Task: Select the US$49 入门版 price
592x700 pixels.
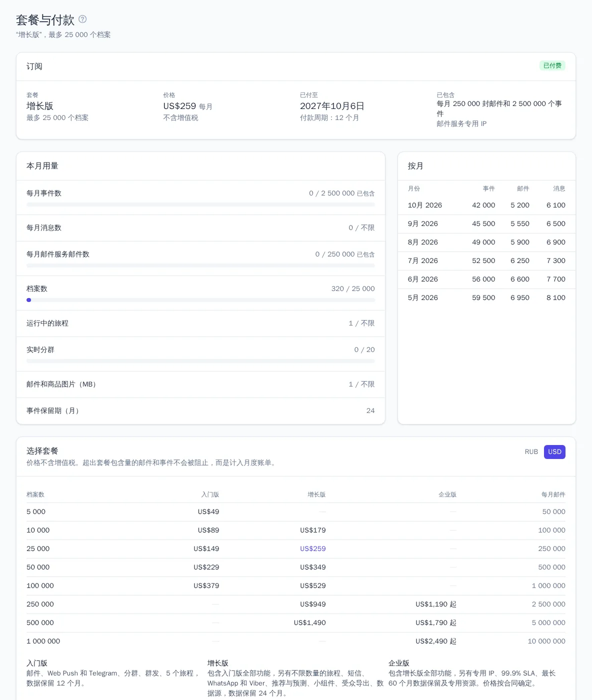Action: pyautogui.click(x=208, y=511)
